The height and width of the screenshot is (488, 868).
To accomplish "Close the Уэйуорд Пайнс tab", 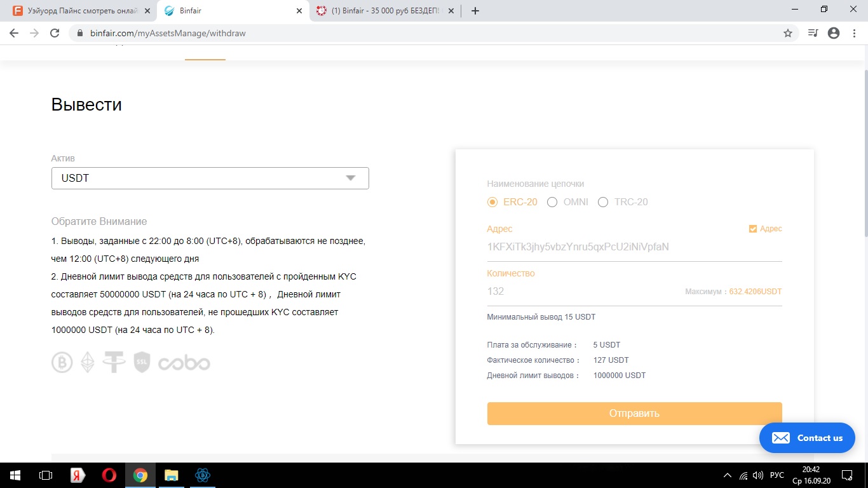I will (x=147, y=11).
